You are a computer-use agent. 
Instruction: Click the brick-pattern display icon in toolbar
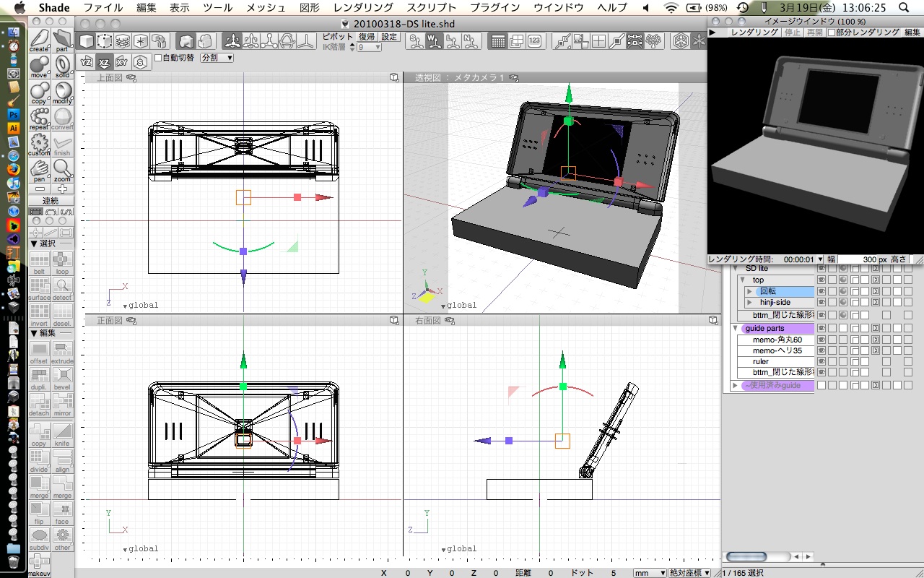(x=123, y=41)
